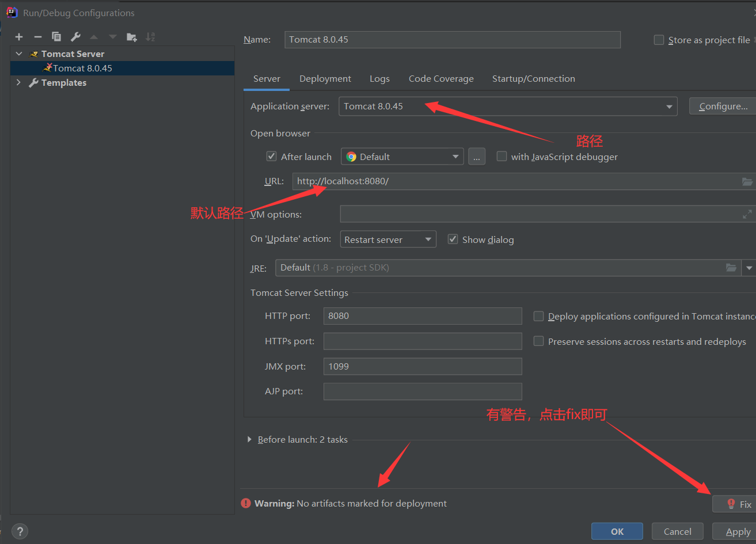Copy the configuration using the duplicate icon
Viewport: 756px width, 544px height.
(x=56, y=37)
